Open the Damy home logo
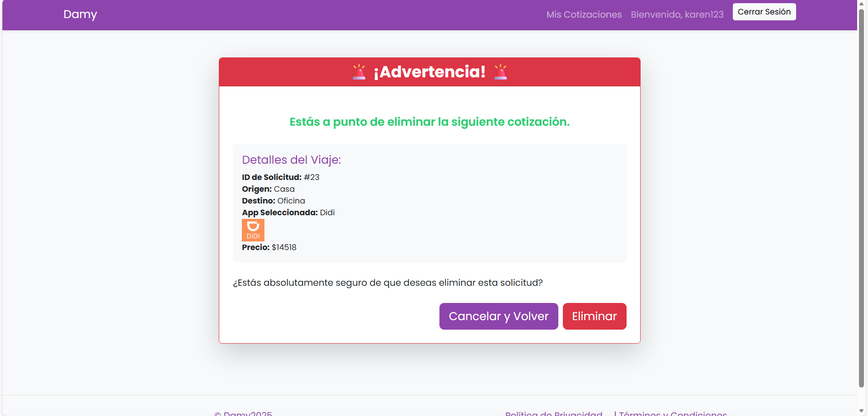868x416 pixels. pos(80,14)
